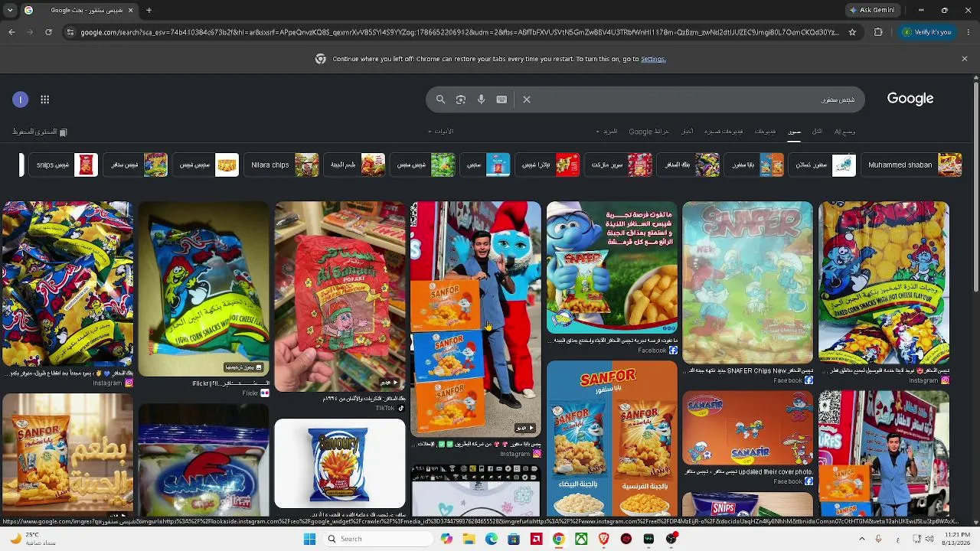Viewport: 980px width, 551px height.
Task: Start voice search with the microphone icon
Action: click(481, 99)
